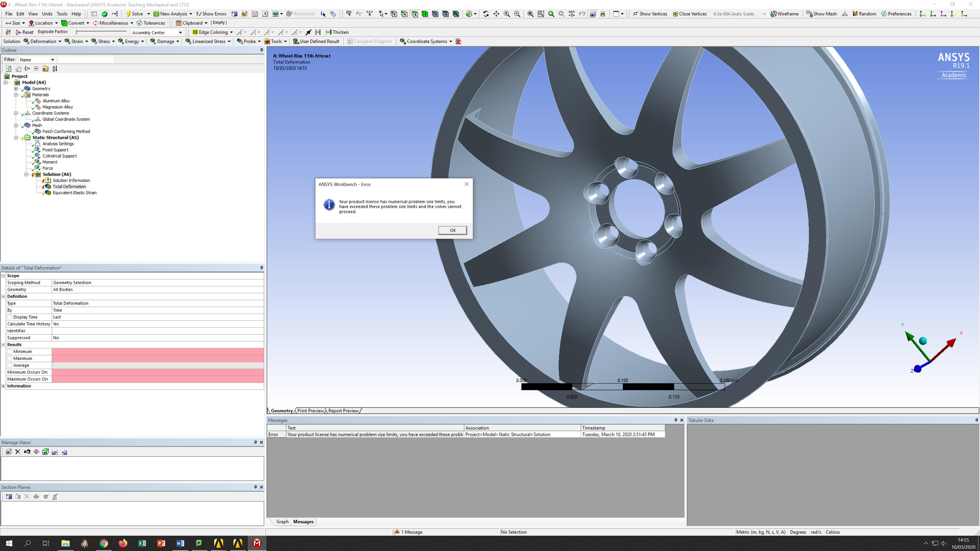The width and height of the screenshot is (980, 551).
Task: Collapse the Solution (A6) node
Action: [26, 174]
